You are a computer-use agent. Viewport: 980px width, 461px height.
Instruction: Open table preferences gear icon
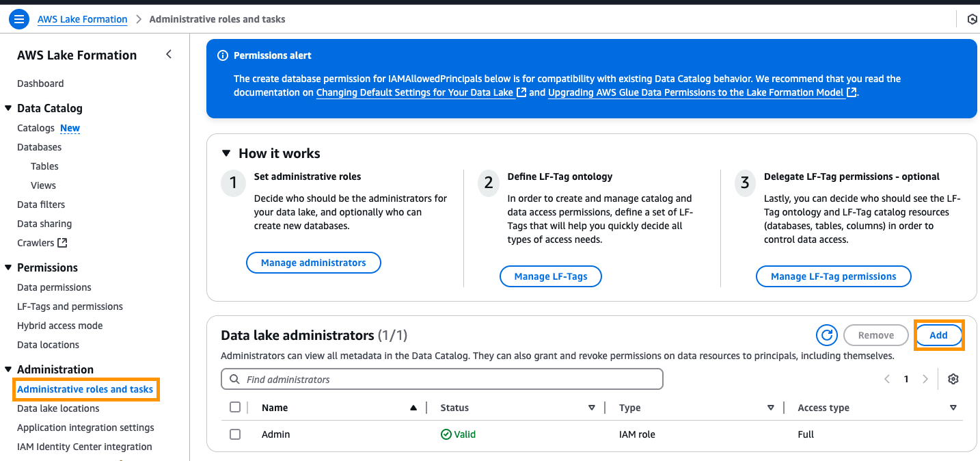tap(953, 379)
